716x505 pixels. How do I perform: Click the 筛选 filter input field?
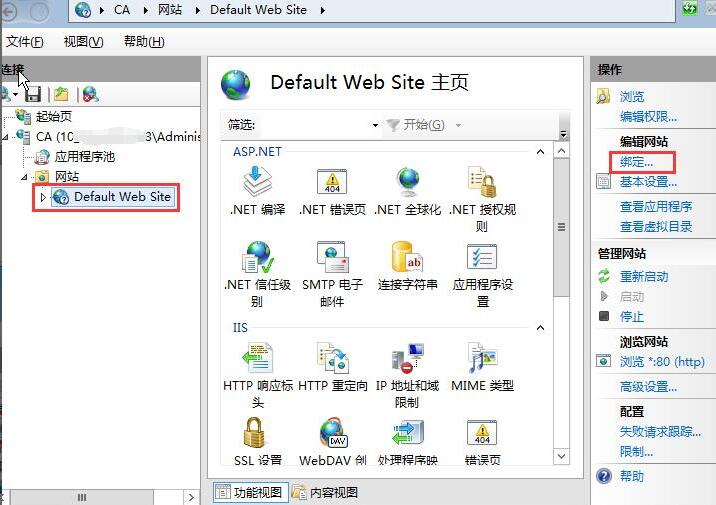pos(315,125)
